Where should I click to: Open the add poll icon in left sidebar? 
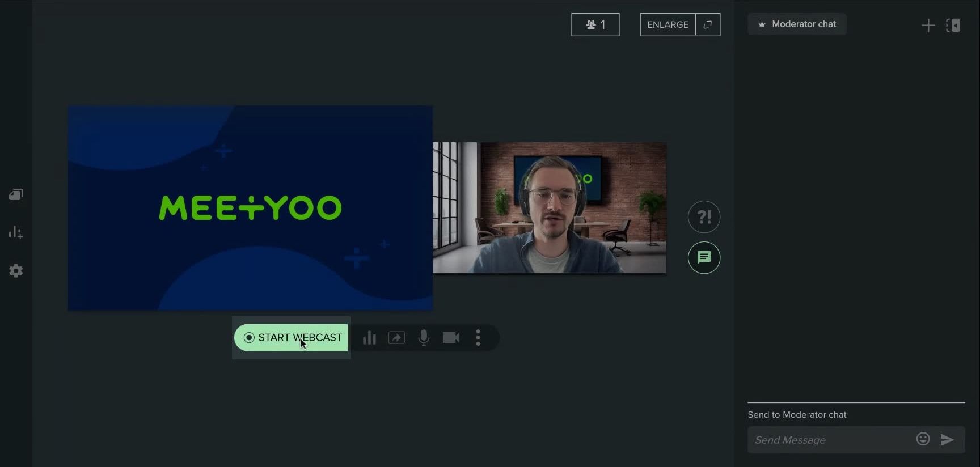tap(16, 232)
